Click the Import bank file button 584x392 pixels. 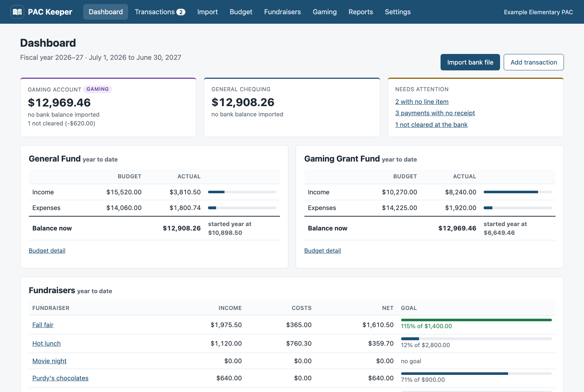click(x=470, y=62)
